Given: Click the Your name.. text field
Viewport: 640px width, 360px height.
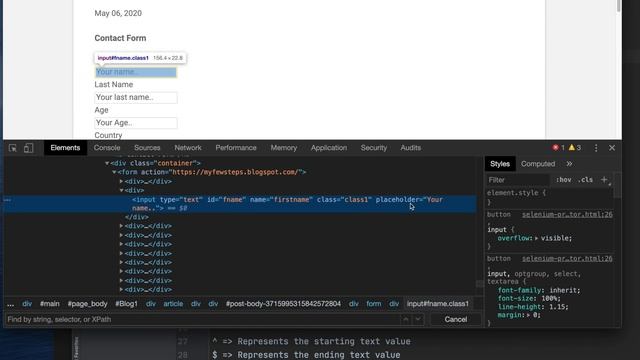Looking at the screenshot, I should 136,72.
